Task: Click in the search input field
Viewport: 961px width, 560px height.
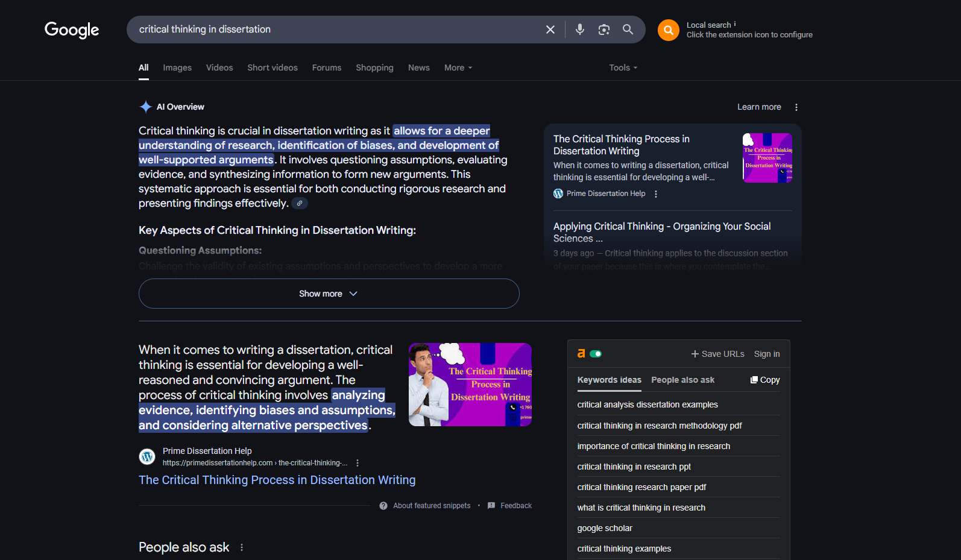Action: (x=338, y=30)
